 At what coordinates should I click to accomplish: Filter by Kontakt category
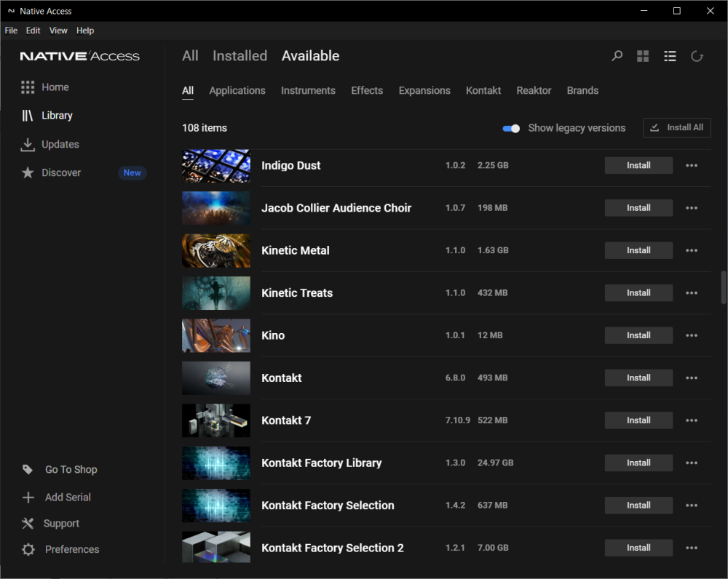coord(483,90)
